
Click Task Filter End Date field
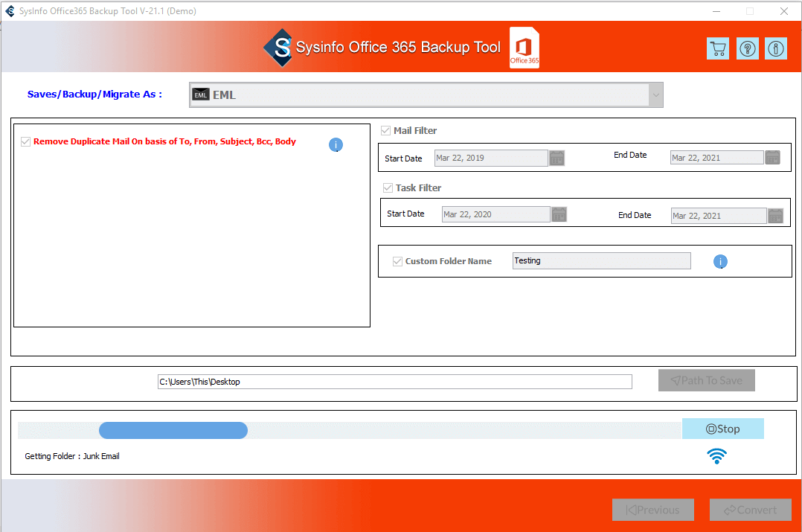click(719, 216)
